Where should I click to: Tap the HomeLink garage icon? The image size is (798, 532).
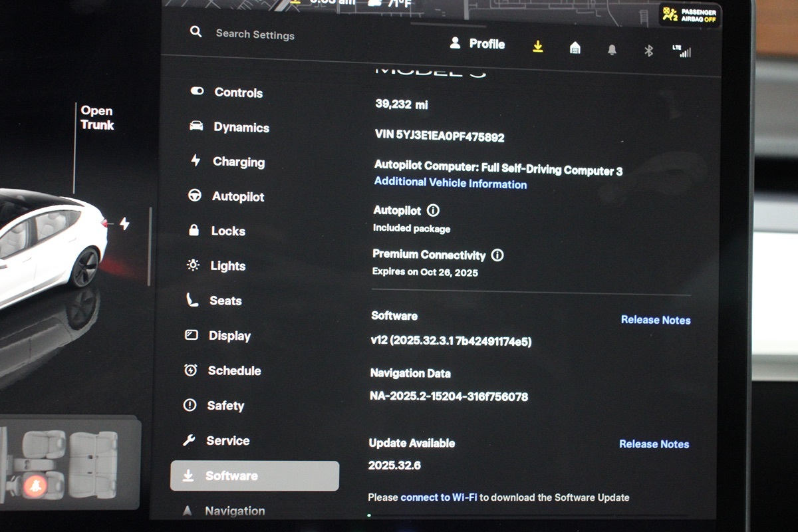[x=575, y=48]
